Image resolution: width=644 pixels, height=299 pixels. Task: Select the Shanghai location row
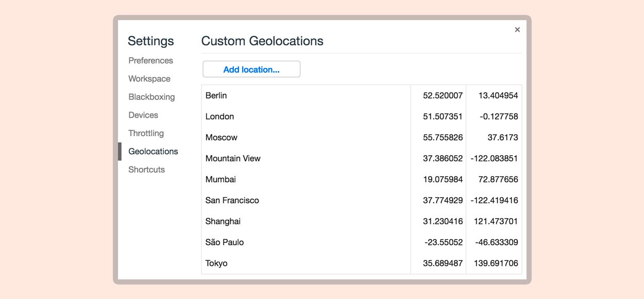point(362,221)
